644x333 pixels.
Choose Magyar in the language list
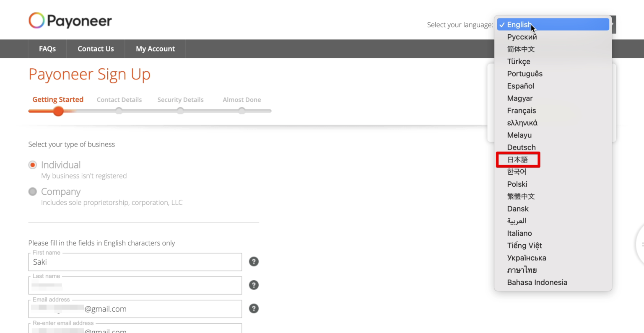pyautogui.click(x=553, y=98)
